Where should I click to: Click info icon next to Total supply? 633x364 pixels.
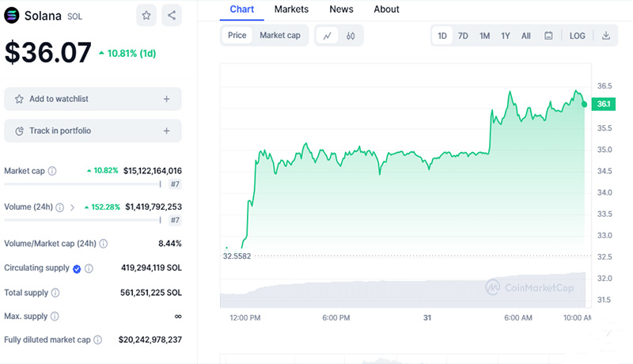click(55, 293)
